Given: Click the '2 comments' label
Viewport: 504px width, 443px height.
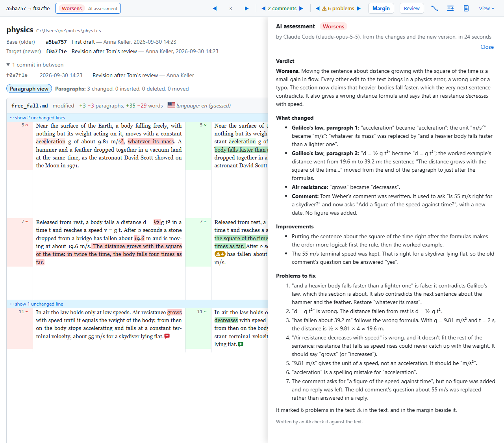Looking at the screenshot, I should [282, 8].
